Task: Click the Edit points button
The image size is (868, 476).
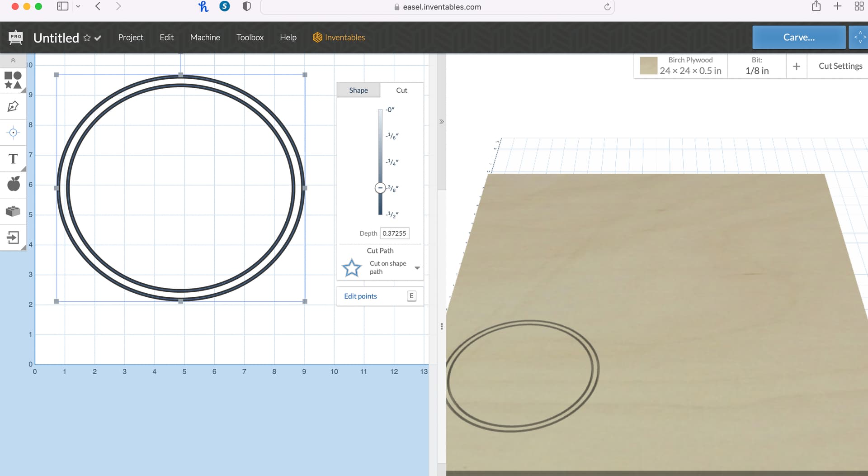Action: point(360,296)
